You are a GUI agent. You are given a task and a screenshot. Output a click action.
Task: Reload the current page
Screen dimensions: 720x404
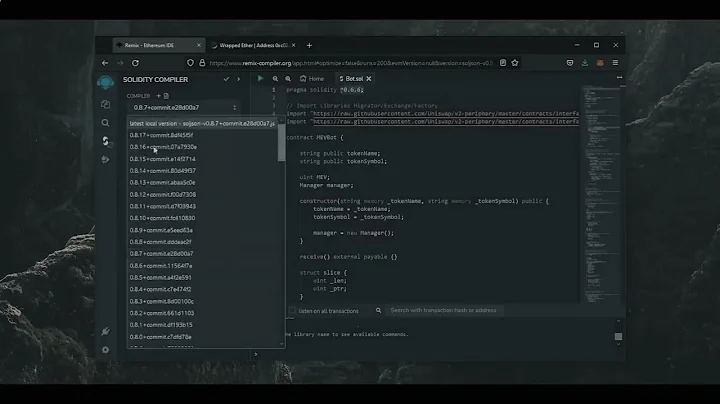(x=135, y=63)
